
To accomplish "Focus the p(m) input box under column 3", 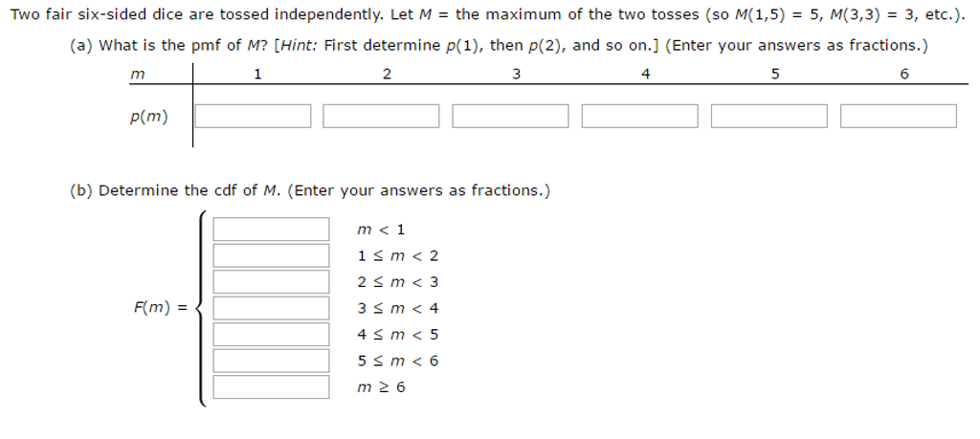I will (x=510, y=117).
